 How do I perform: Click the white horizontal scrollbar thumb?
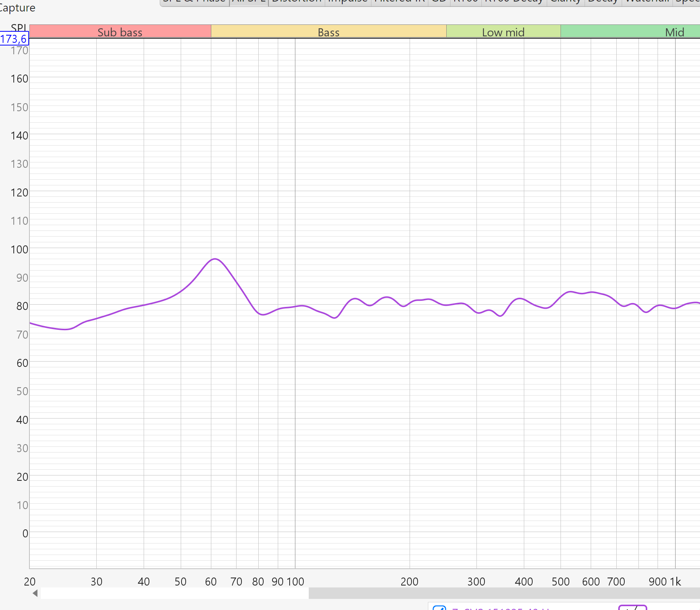[x=174, y=593]
